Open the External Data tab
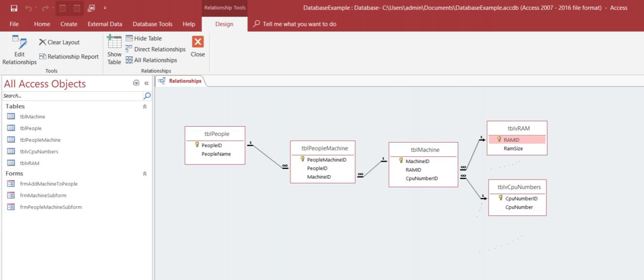This screenshot has width=644, height=280. coord(105,24)
